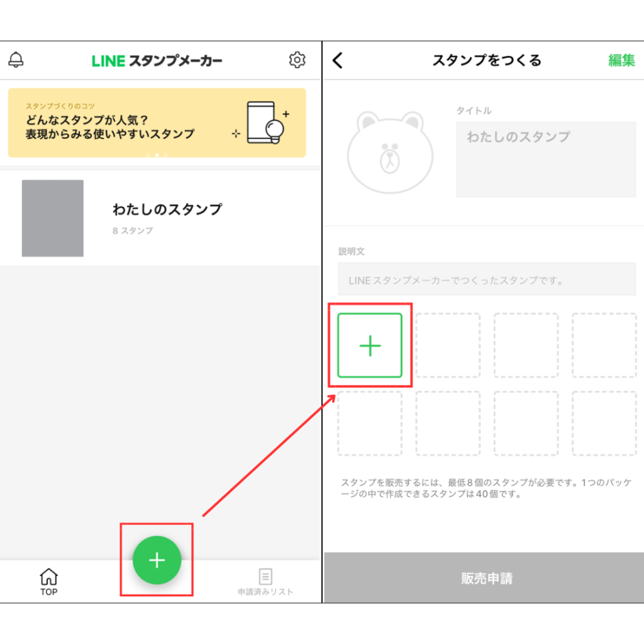The height and width of the screenshot is (644, 644).
Task: Open settings with the gear icon
Action: click(x=297, y=60)
